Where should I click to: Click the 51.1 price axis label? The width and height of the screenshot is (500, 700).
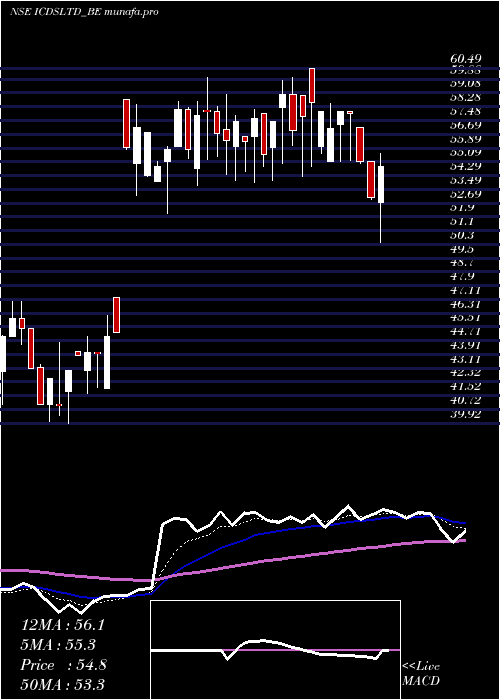coord(462,222)
